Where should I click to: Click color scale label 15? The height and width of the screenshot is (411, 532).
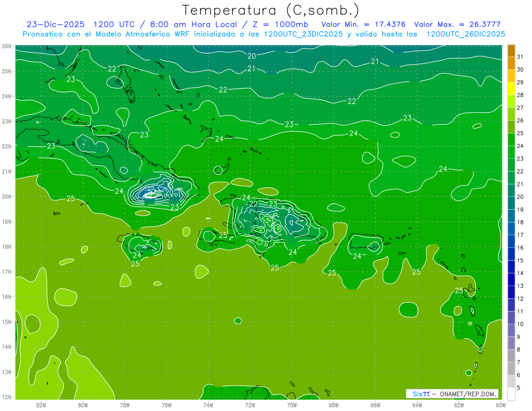[520, 260]
